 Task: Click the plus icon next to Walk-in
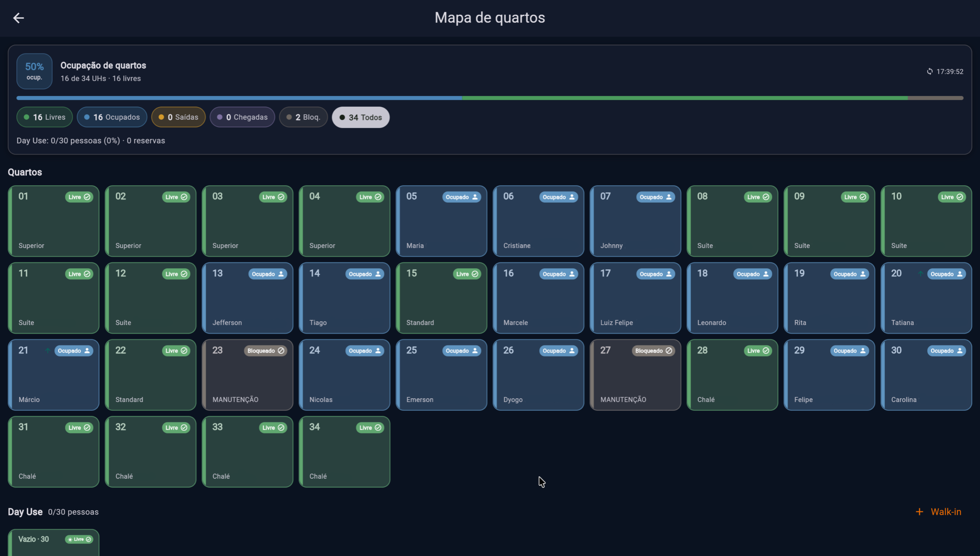click(919, 512)
